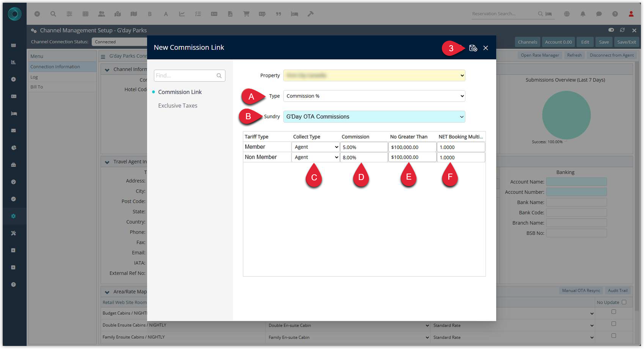Select Connection Information in the Menu panel
644x349 pixels.
click(x=63, y=67)
